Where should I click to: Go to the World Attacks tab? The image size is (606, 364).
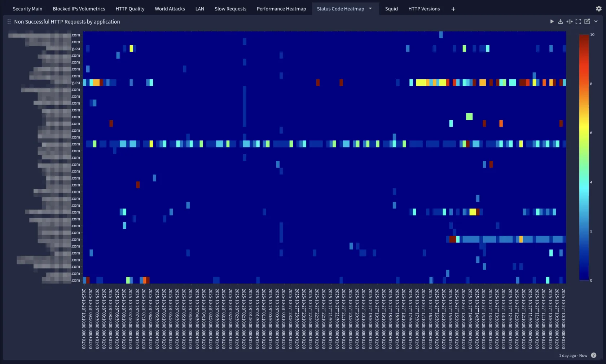pyautogui.click(x=170, y=9)
